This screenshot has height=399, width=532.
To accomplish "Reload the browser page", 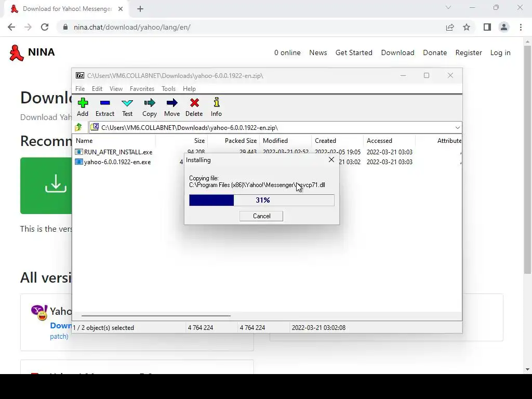I will (x=45, y=27).
